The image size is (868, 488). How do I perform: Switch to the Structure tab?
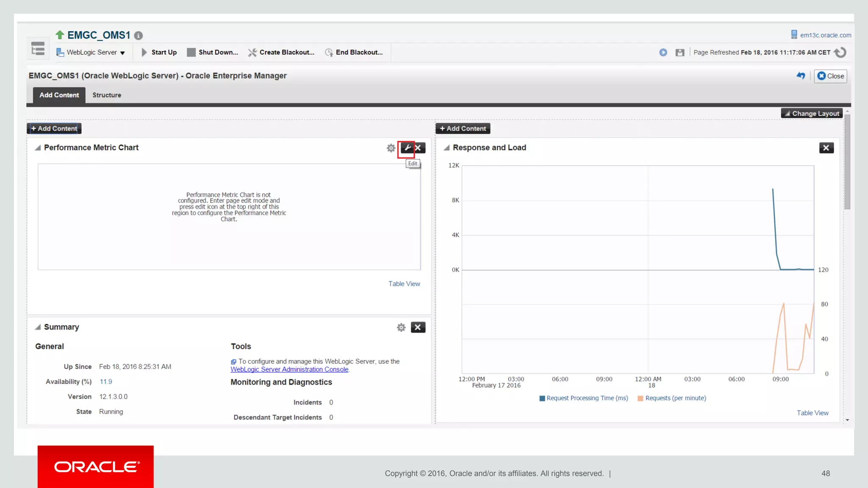pyautogui.click(x=107, y=95)
